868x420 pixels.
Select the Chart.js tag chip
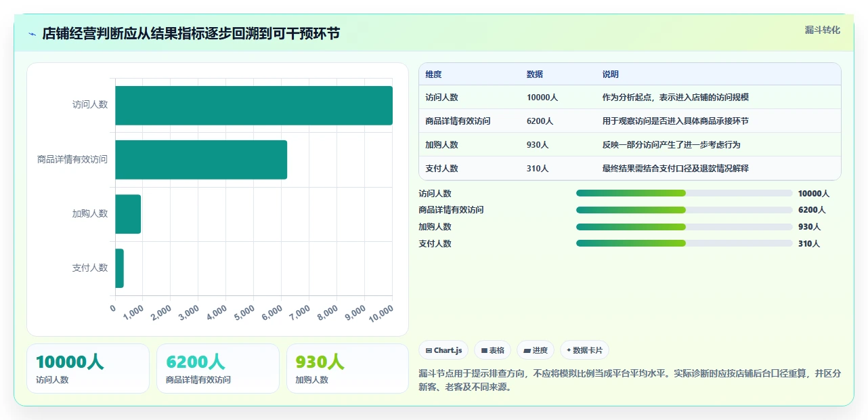click(x=444, y=350)
